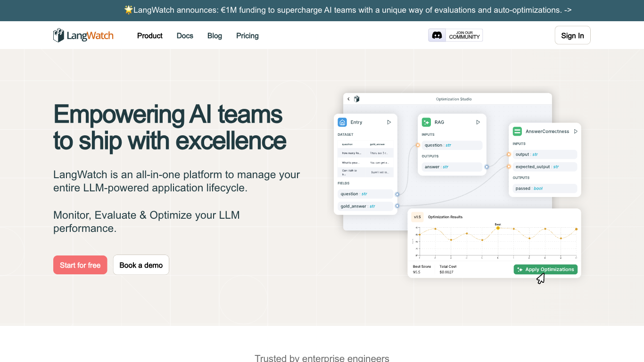Click the LangWatch logo
The width and height of the screenshot is (644, 362).
[83, 35]
